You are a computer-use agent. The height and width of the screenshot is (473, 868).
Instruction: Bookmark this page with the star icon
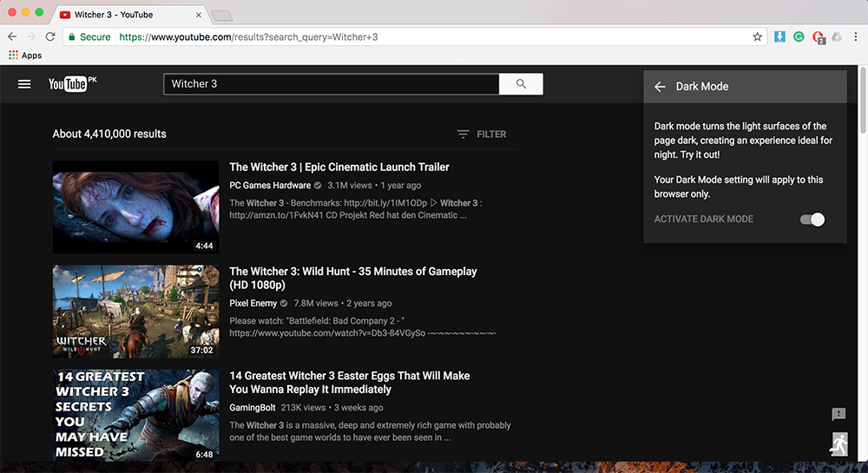[757, 37]
